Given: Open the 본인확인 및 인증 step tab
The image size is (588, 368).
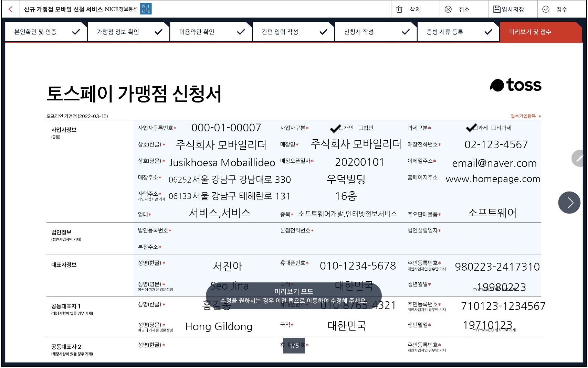Looking at the screenshot, I should [46, 32].
